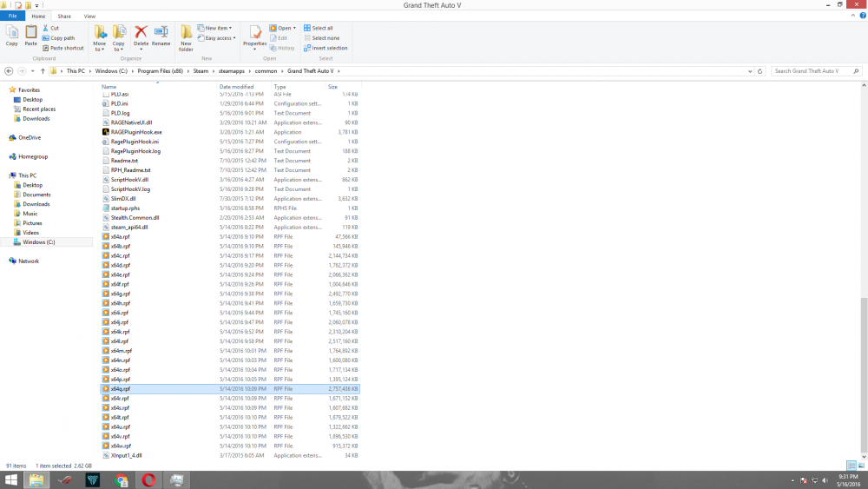Click the Program Files (x86) breadcrumb
This screenshot has width=868, height=489.
161,71
